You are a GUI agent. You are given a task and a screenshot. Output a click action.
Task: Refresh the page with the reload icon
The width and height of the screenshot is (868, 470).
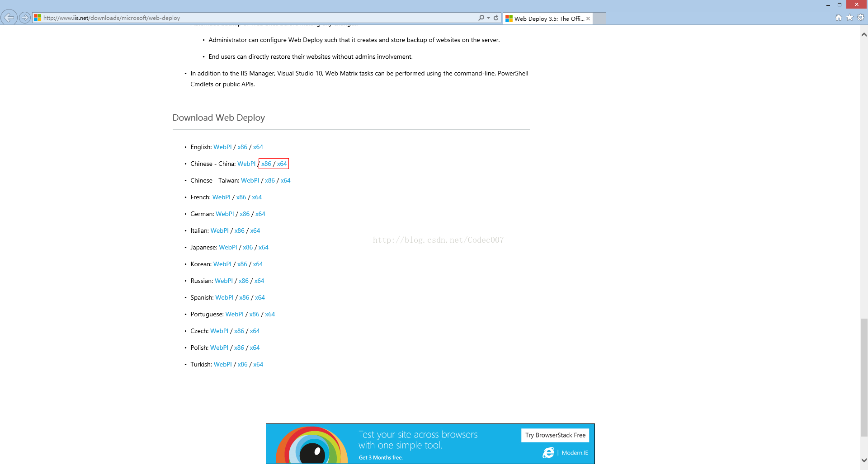[x=496, y=18]
